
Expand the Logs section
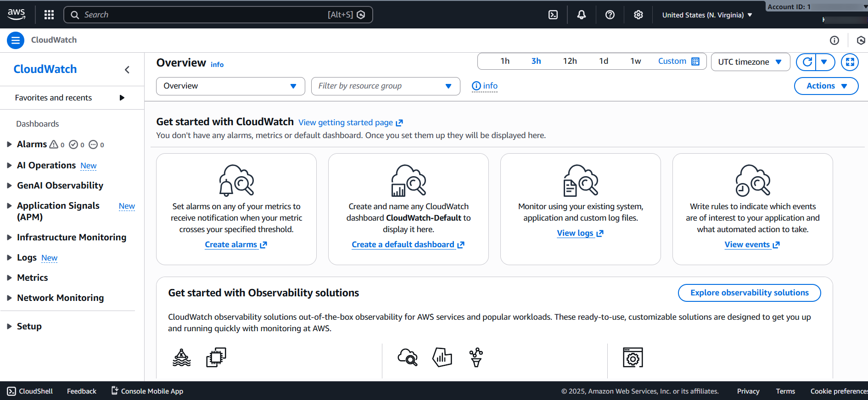pyautogui.click(x=9, y=257)
